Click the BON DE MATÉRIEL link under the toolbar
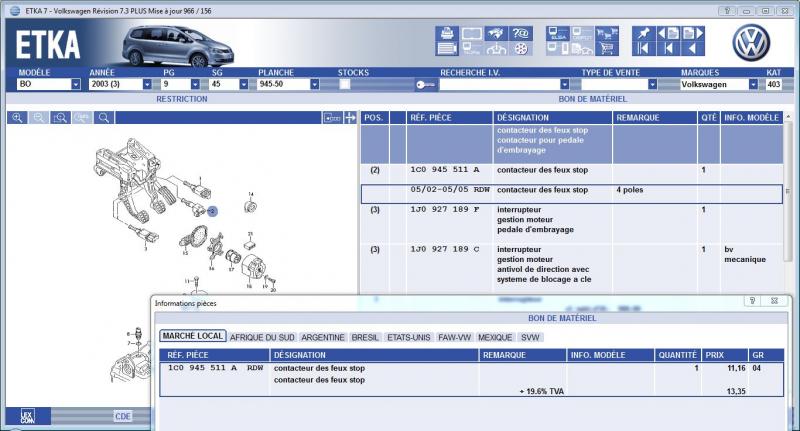The height and width of the screenshot is (431, 800). pos(592,99)
